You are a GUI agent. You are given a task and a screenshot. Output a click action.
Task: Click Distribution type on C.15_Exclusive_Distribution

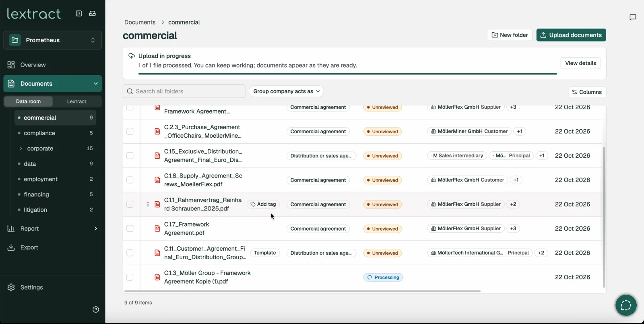(x=321, y=156)
